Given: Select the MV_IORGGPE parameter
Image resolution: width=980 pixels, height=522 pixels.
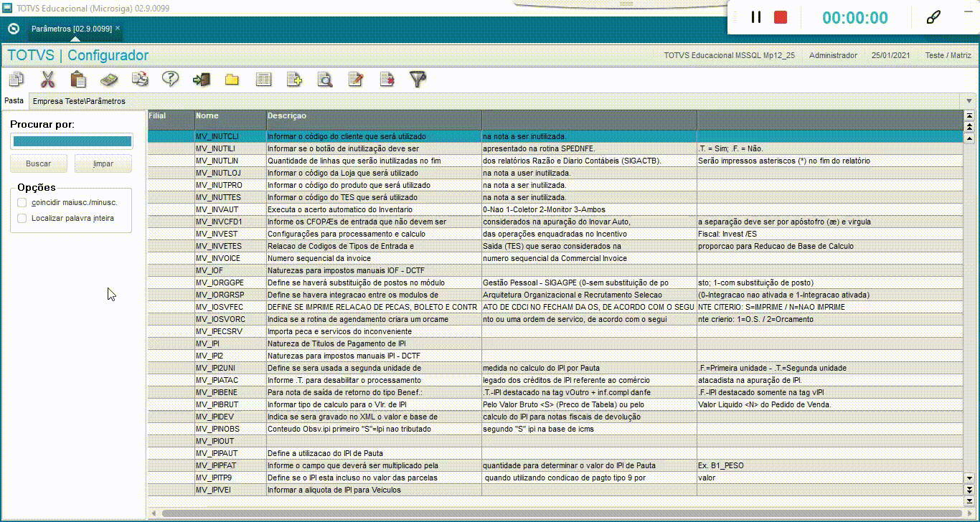Looking at the screenshot, I should point(555,283).
